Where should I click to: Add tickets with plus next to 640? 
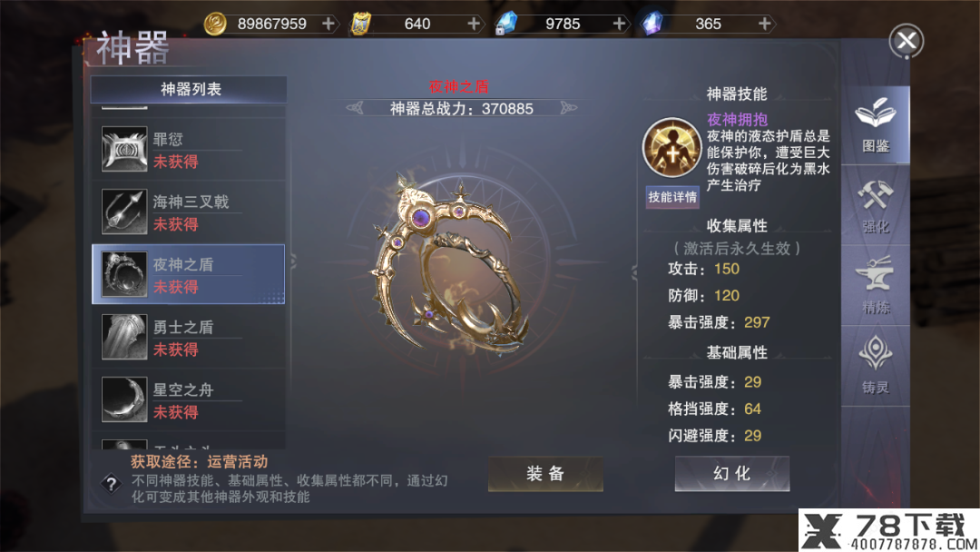[x=474, y=24]
